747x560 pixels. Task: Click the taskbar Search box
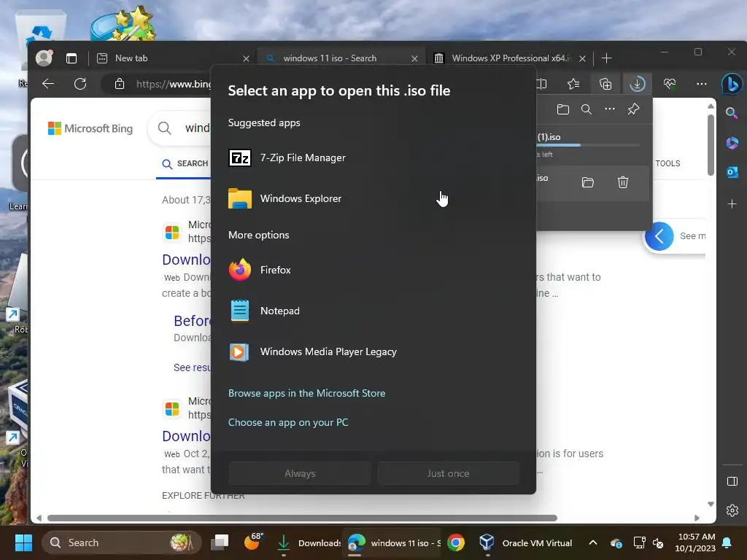click(121, 542)
